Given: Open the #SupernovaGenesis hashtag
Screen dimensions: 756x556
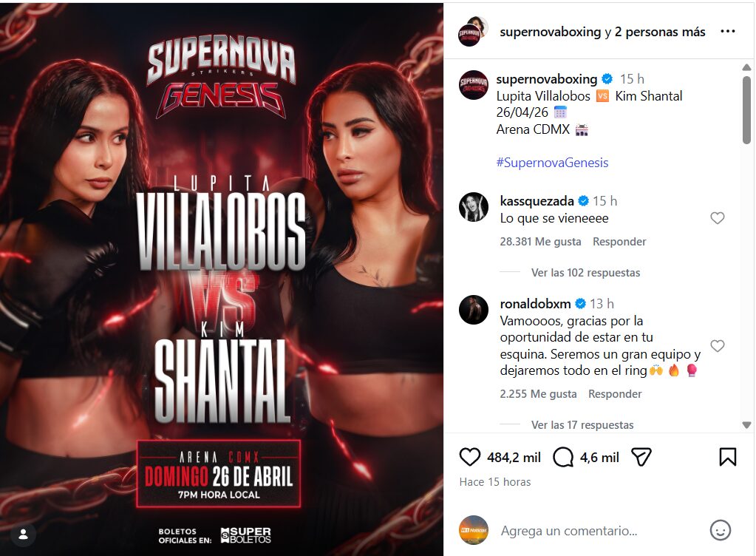Looking at the screenshot, I should pos(553,163).
